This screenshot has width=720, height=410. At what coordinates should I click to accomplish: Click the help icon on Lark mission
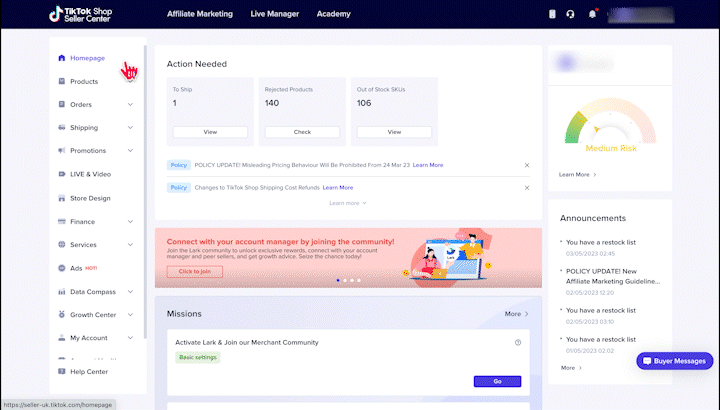tap(518, 342)
